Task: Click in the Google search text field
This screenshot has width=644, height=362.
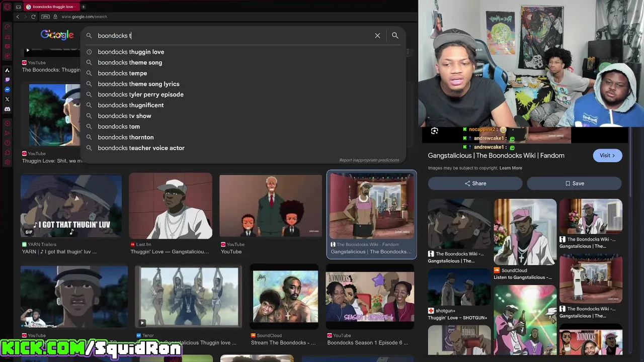Action: (234, 36)
